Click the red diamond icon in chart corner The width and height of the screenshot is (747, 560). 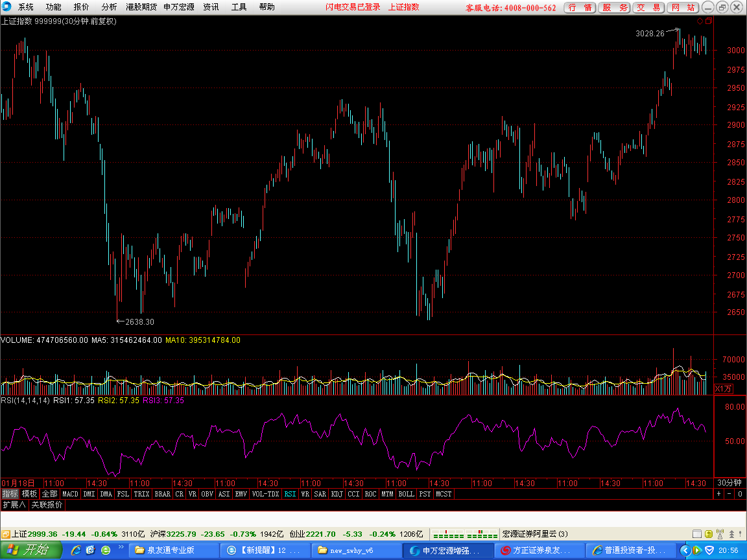pyautogui.click(x=700, y=21)
